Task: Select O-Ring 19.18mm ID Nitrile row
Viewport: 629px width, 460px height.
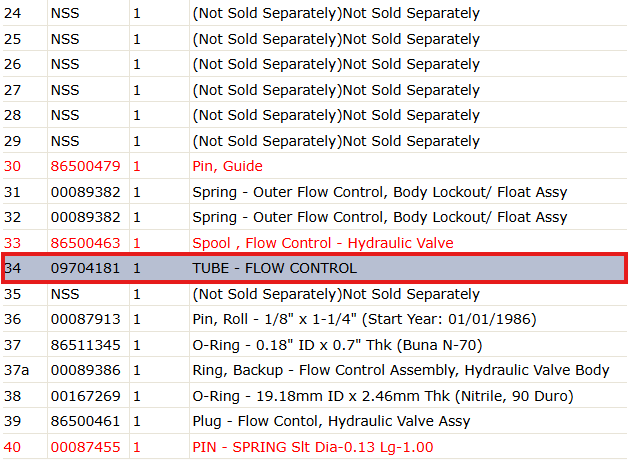Action: 314,396
